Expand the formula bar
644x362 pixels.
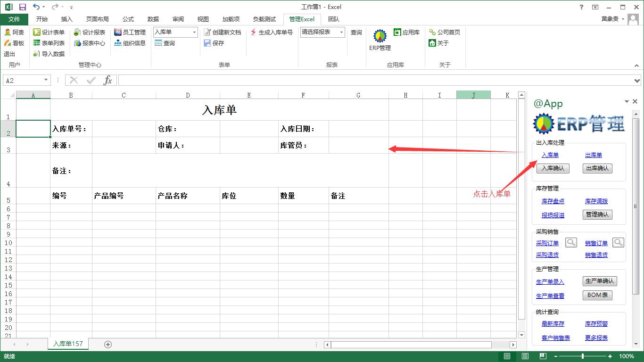click(638, 80)
